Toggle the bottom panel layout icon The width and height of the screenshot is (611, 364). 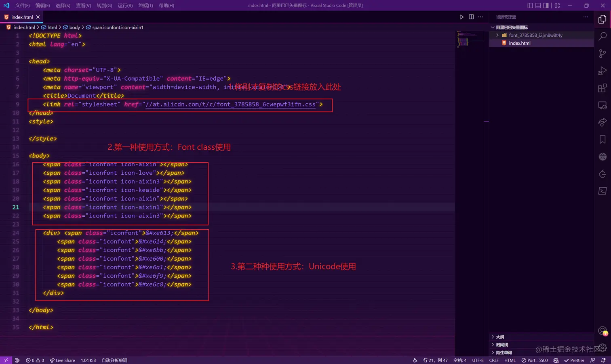coord(538,5)
